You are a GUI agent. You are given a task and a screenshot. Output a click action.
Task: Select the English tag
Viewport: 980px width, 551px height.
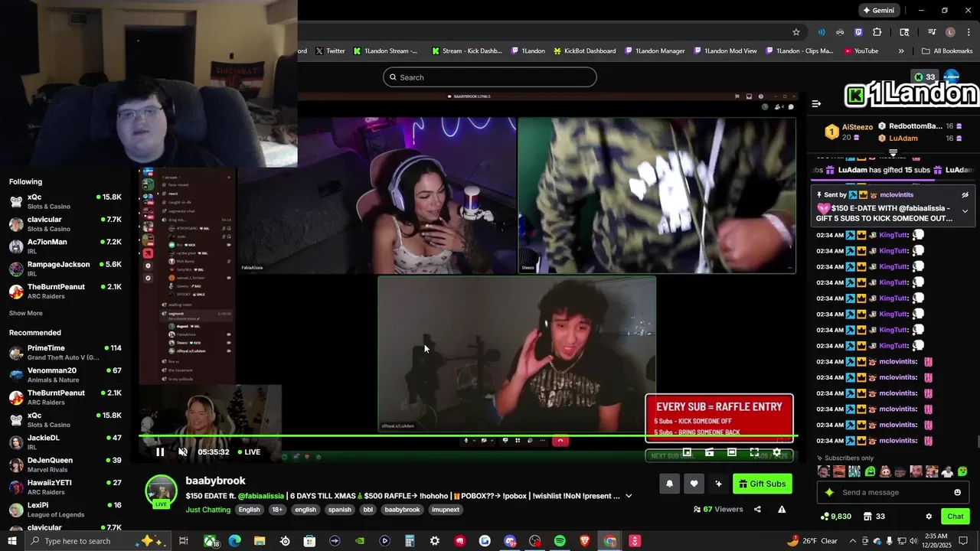(249, 510)
